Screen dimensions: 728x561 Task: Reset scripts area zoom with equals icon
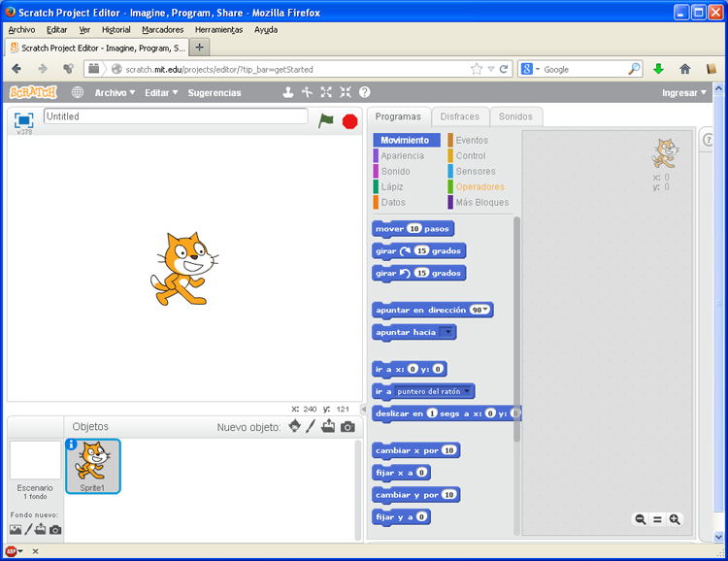point(657,519)
